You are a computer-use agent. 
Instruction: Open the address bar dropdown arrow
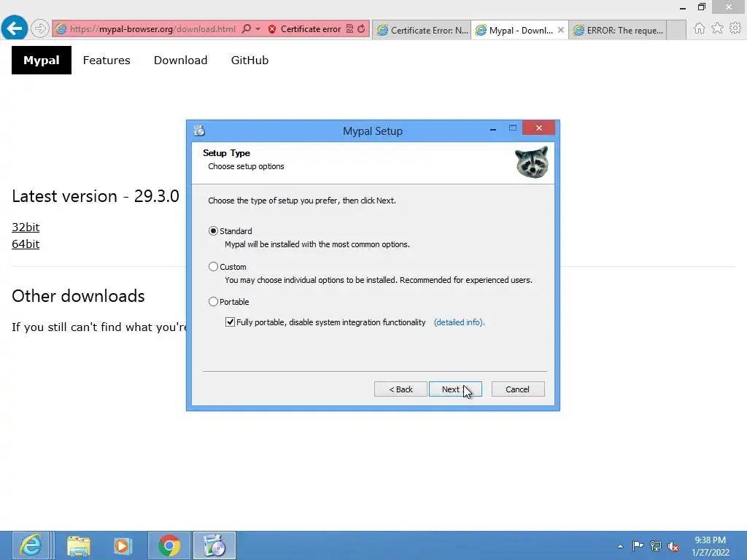point(258,29)
